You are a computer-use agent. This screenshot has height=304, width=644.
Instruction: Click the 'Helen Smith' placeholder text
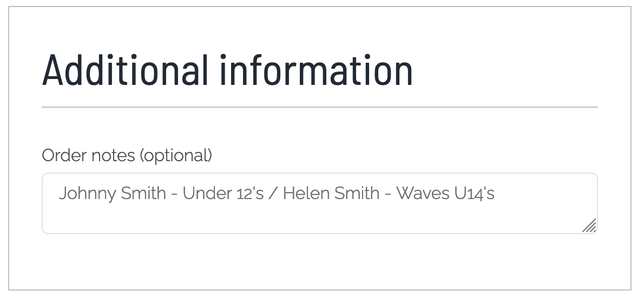point(331,193)
